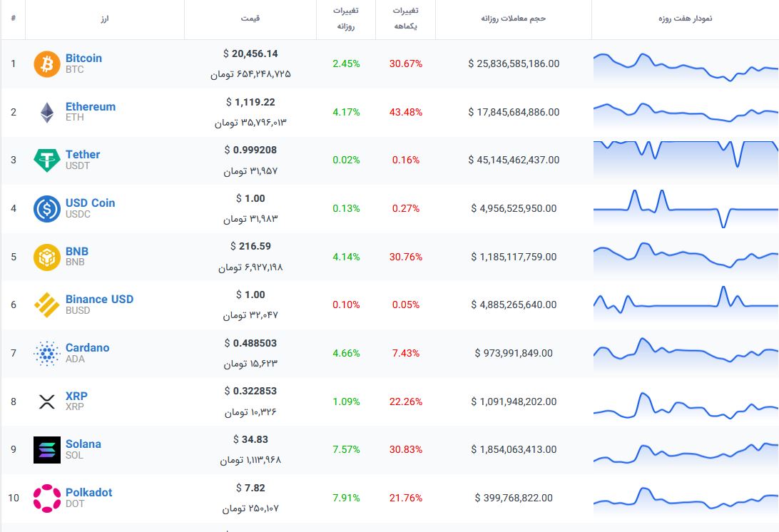The image size is (779, 532).
Task: Select Polkadot price $ 7.82
Action: tap(250, 488)
